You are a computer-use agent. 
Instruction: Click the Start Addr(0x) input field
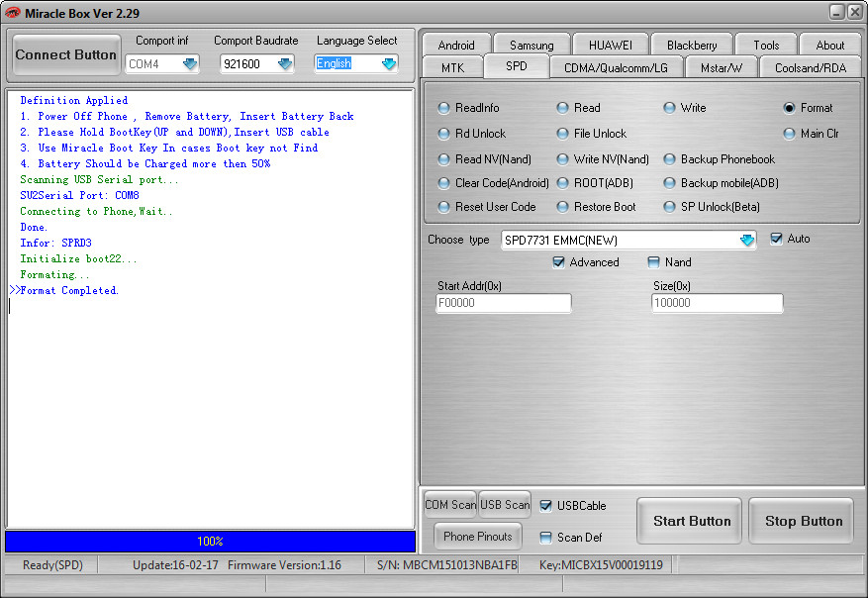503,303
